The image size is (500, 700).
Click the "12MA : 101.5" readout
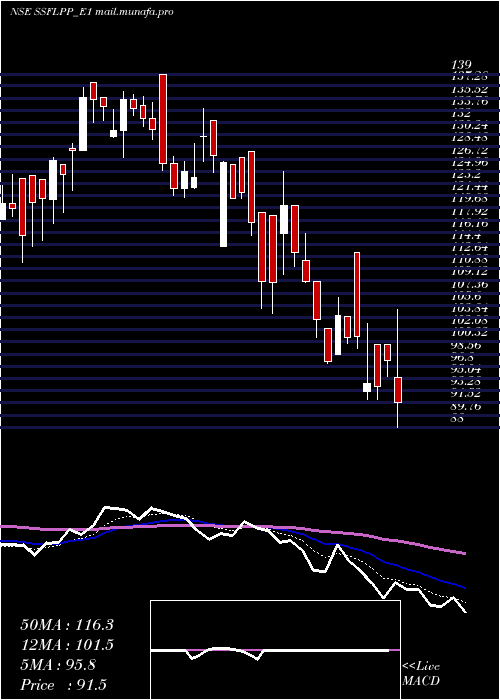(67, 646)
